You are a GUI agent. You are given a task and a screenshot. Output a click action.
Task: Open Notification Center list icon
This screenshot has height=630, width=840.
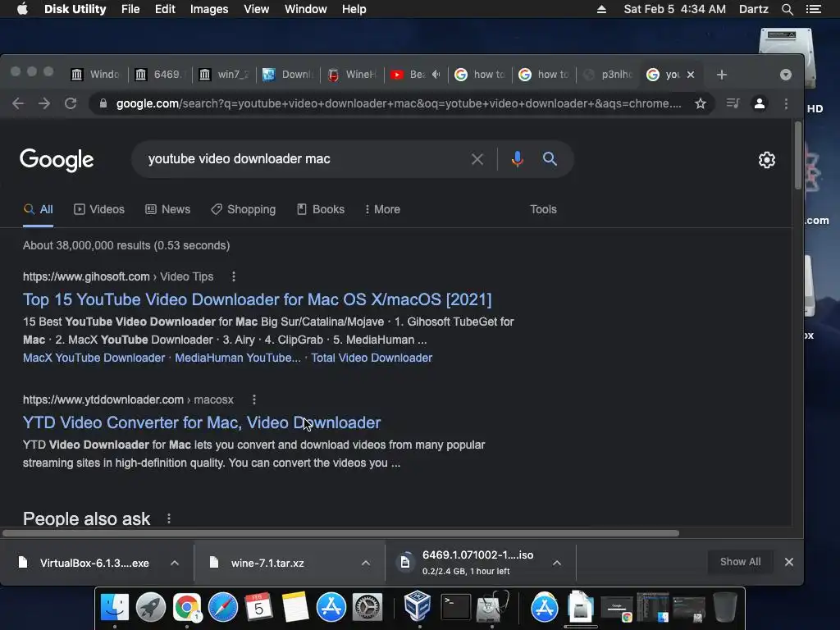tap(813, 9)
